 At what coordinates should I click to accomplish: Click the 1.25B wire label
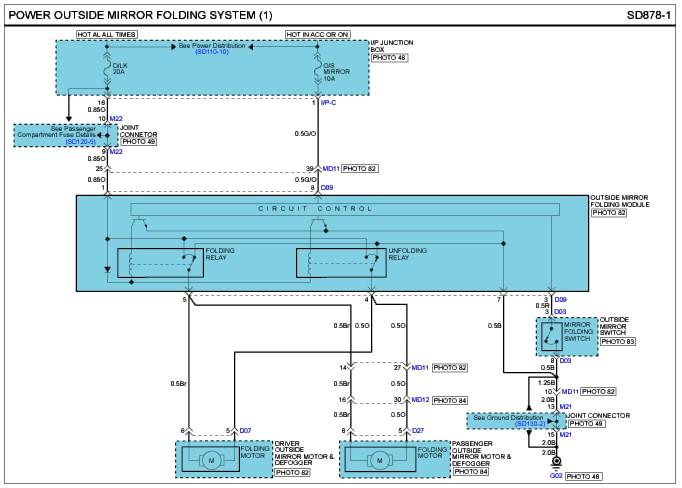click(546, 383)
